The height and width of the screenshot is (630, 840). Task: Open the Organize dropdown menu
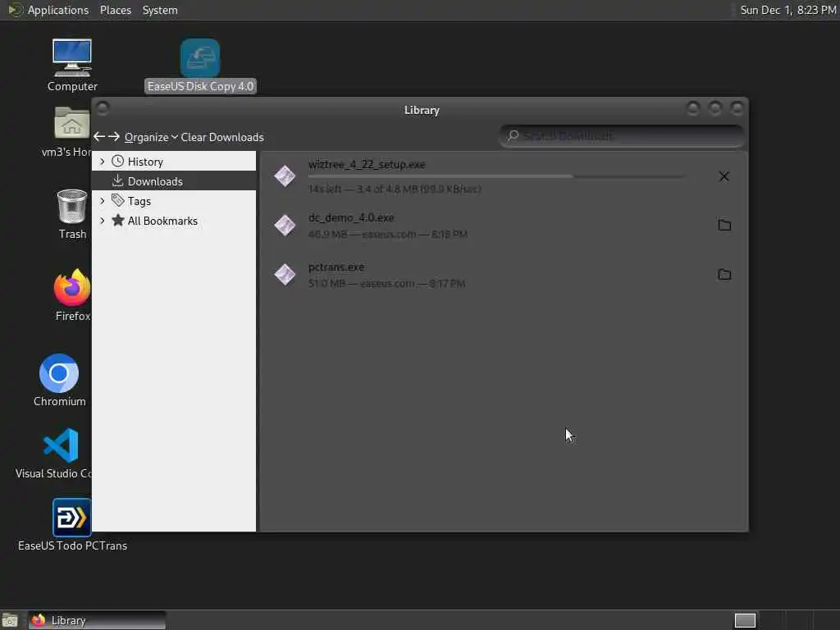[x=151, y=137]
